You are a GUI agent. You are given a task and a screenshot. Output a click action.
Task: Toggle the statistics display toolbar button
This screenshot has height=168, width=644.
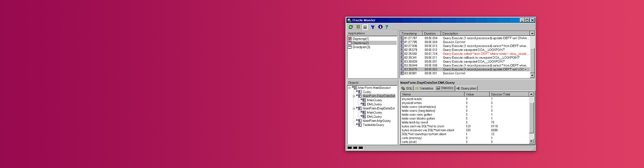pyautogui.click(x=365, y=27)
